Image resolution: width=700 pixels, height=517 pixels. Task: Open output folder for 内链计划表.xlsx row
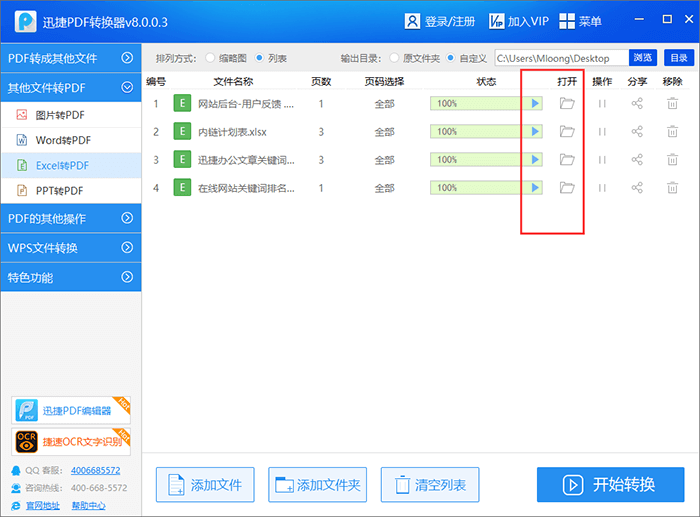click(567, 132)
